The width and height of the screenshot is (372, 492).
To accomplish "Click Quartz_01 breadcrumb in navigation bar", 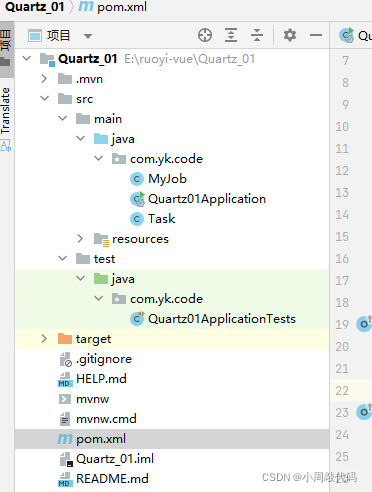I will coord(35,7).
